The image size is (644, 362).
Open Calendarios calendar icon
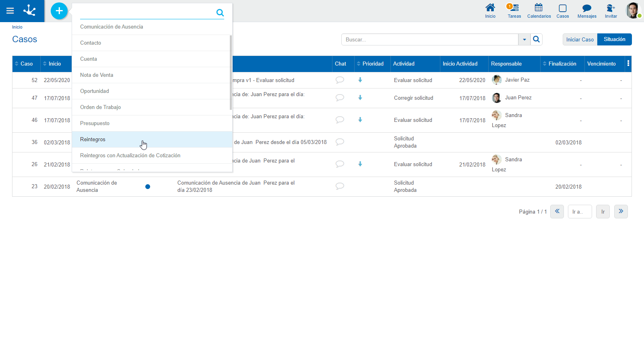[539, 11]
